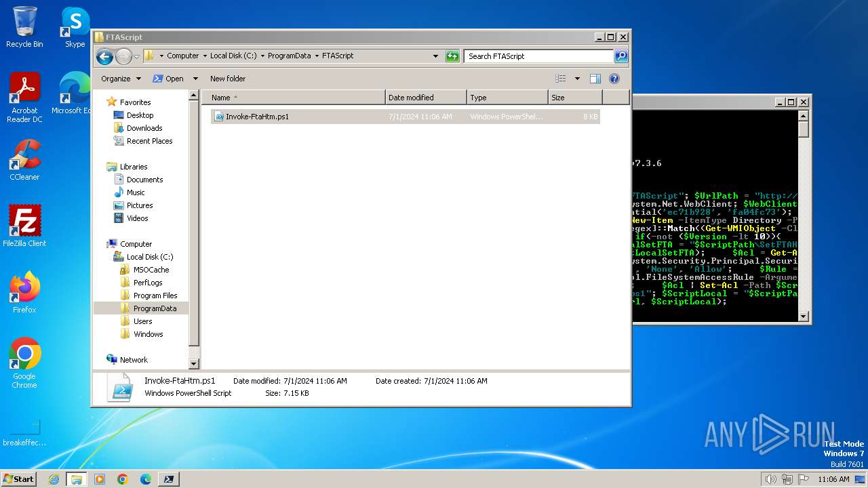Click the Forward navigation arrow in Explorer
This screenshot has height=488, width=868.
(123, 56)
